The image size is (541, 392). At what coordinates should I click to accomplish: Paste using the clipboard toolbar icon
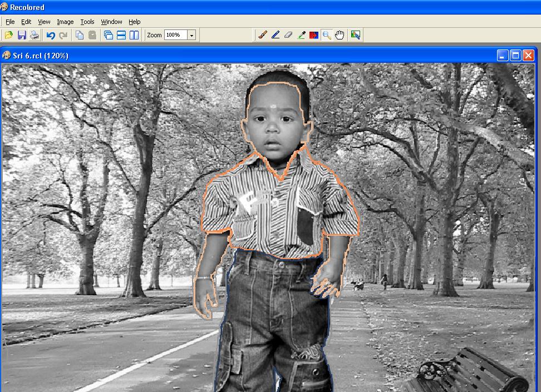(x=92, y=35)
